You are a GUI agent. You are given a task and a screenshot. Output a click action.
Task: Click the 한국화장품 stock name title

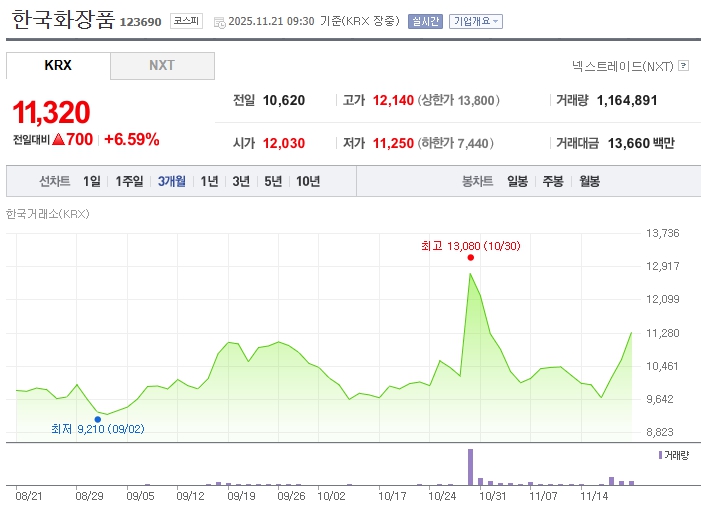pos(63,19)
